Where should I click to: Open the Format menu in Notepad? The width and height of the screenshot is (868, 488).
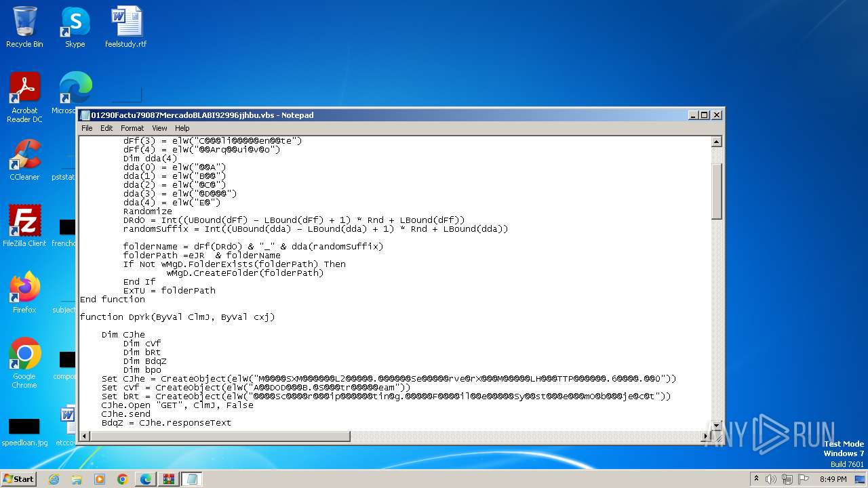pyautogui.click(x=132, y=128)
